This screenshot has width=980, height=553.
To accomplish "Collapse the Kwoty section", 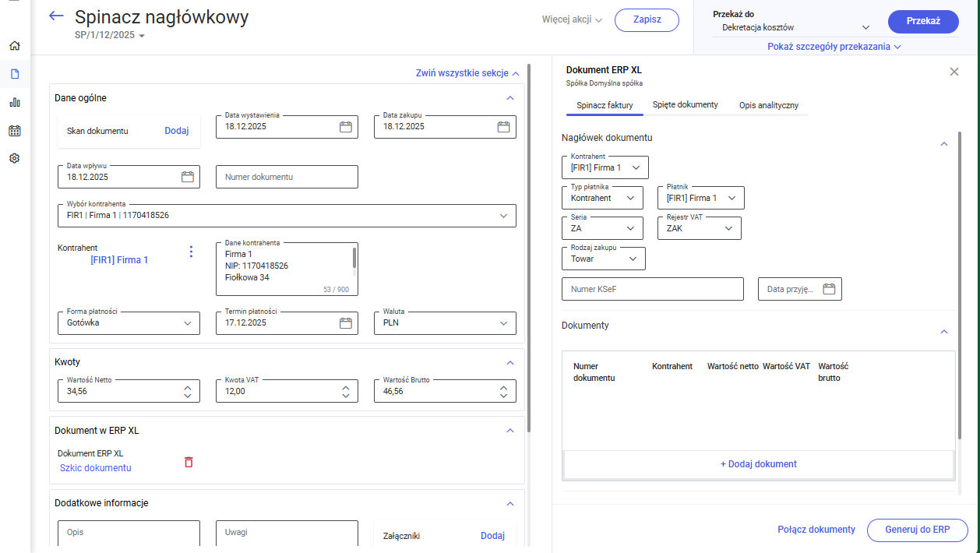I will 510,363.
